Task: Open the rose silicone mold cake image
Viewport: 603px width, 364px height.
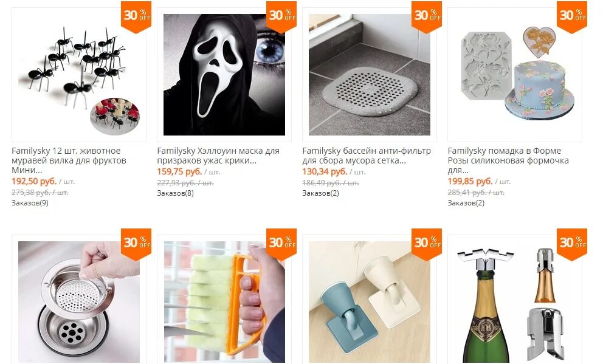Action: click(515, 75)
